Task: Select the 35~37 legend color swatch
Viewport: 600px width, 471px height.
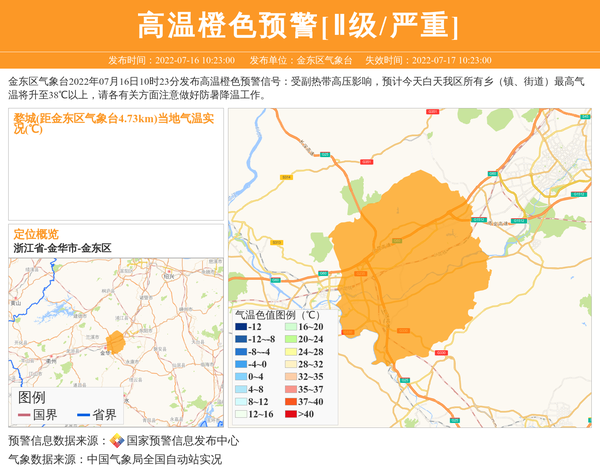Action: (288, 389)
